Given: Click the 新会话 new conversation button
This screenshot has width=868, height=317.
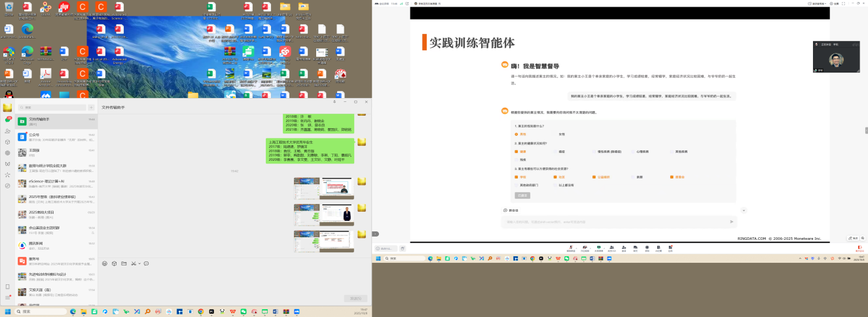Looking at the screenshot, I should click(511, 210).
